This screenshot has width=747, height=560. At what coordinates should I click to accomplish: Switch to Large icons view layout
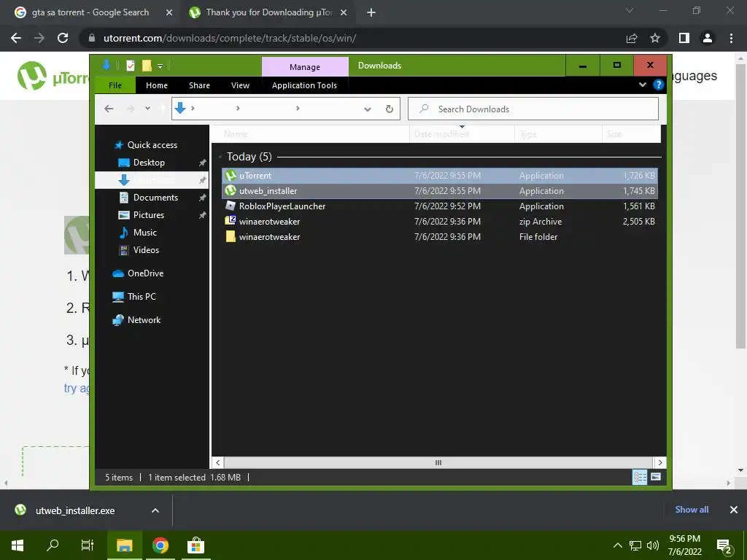656,477
